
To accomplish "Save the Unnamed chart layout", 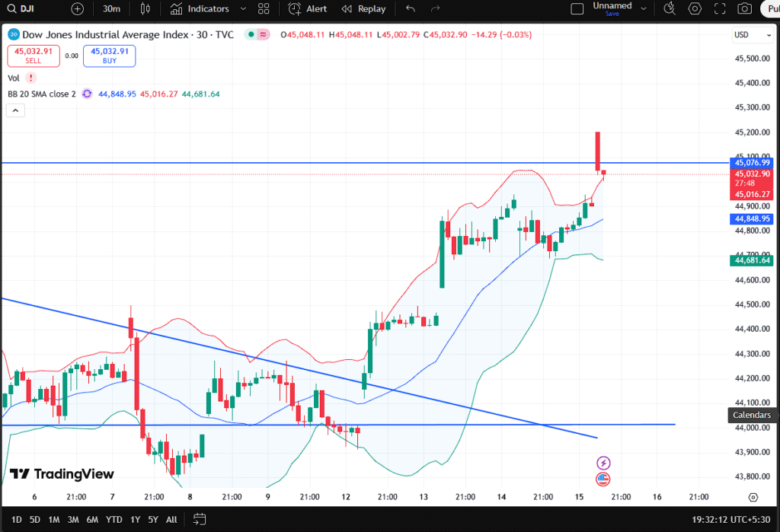I will coord(612,14).
